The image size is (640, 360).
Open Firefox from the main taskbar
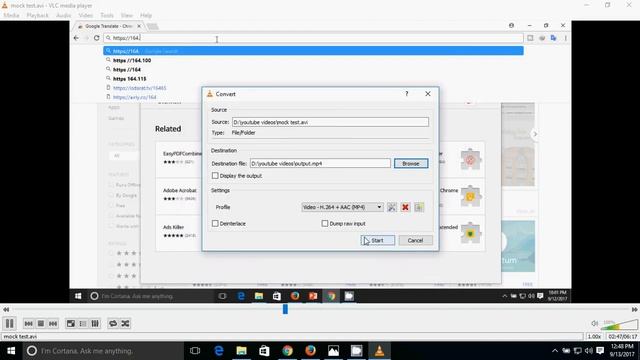(310, 351)
